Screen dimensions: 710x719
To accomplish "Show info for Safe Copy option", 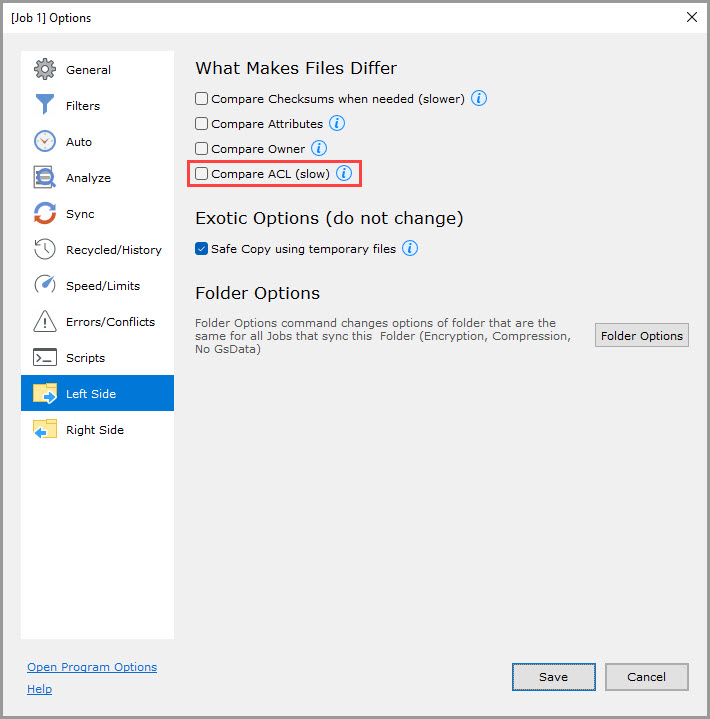I will (410, 249).
